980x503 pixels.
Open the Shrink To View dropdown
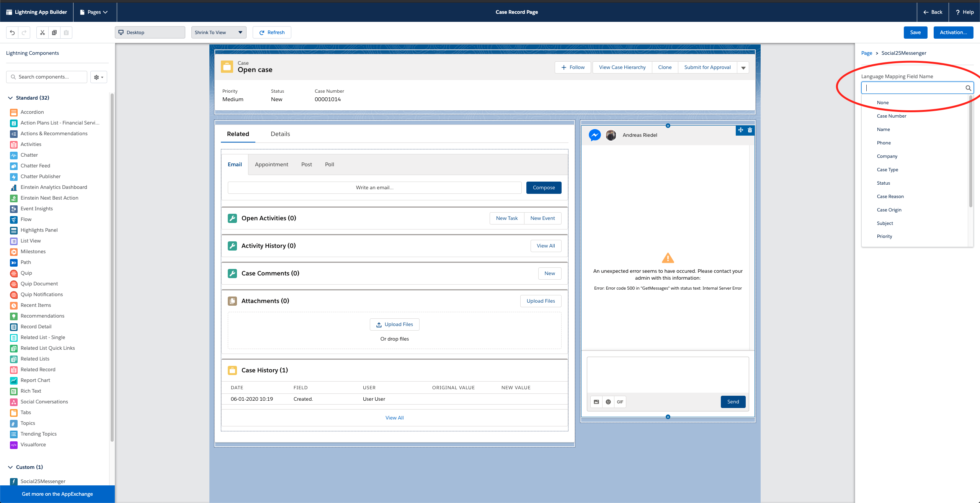point(219,33)
